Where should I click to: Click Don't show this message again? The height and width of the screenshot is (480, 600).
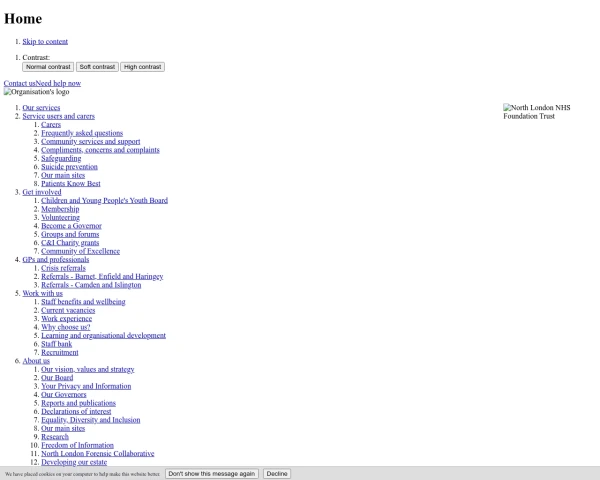(x=212, y=473)
